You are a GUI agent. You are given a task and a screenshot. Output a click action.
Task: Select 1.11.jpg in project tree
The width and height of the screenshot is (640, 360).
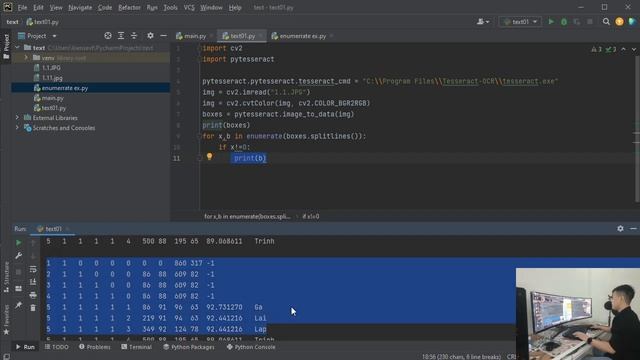[52, 78]
